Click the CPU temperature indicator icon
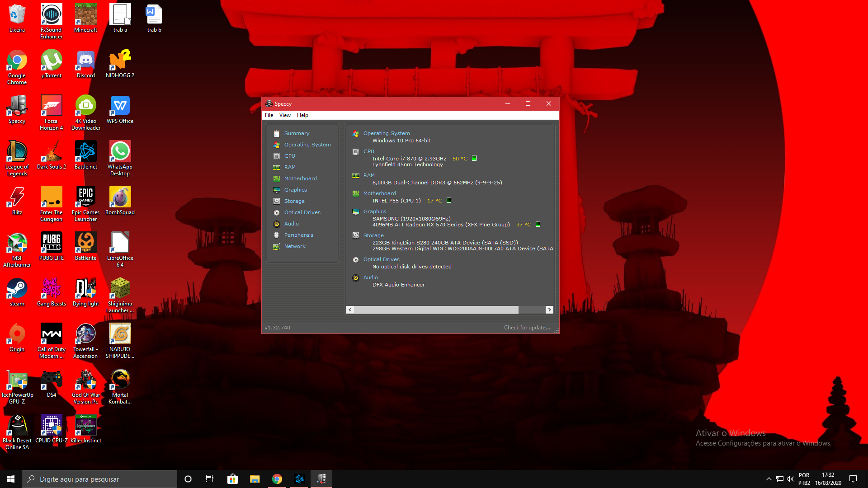868x488 pixels. pyautogui.click(x=474, y=159)
